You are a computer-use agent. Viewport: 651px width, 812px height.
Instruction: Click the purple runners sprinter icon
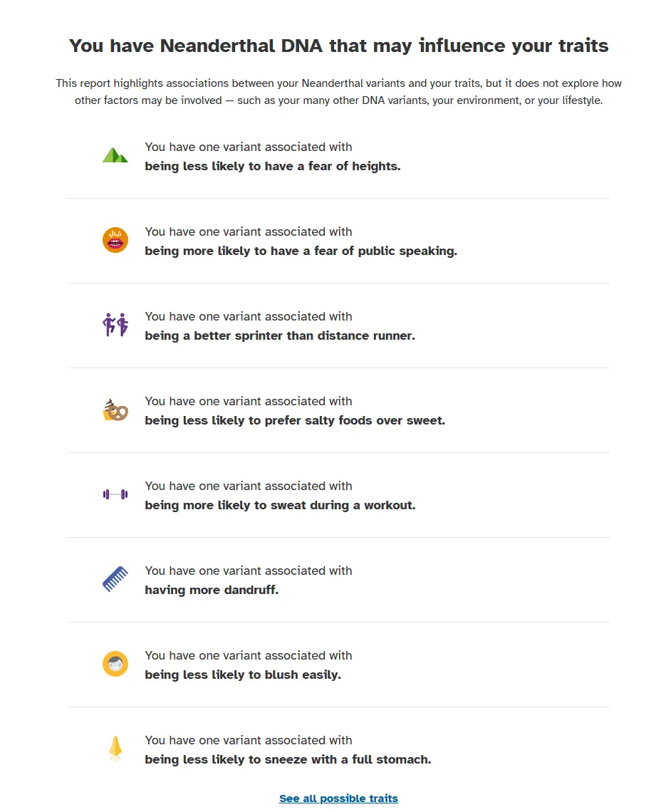tap(115, 325)
